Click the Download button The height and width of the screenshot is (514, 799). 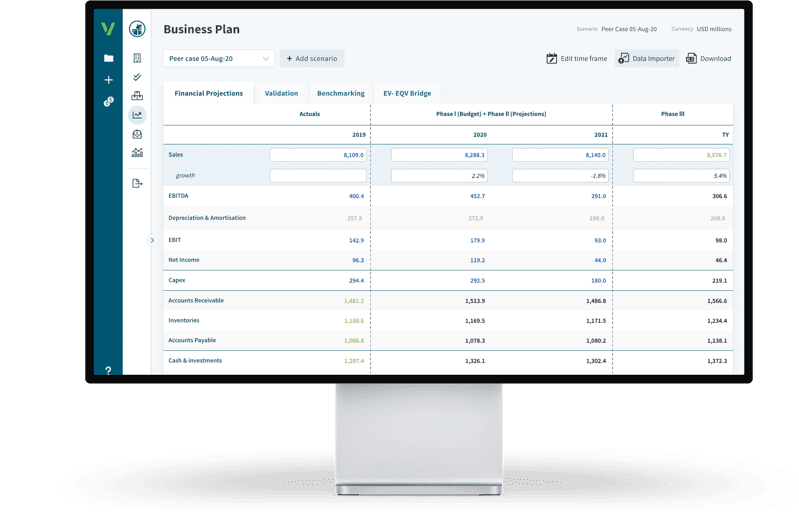708,59
